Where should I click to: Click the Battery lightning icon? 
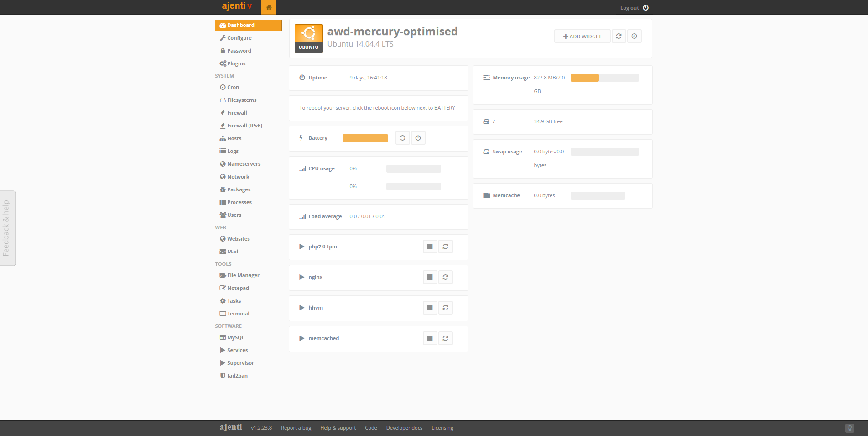click(301, 138)
